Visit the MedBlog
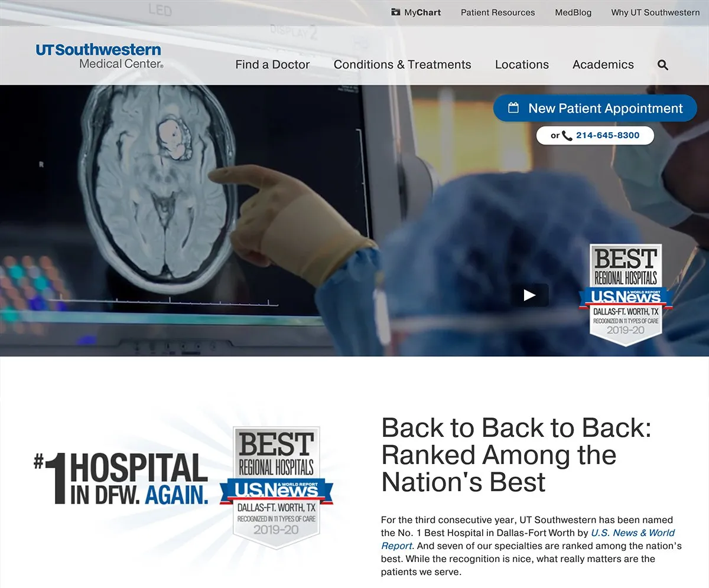 pyautogui.click(x=573, y=12)
